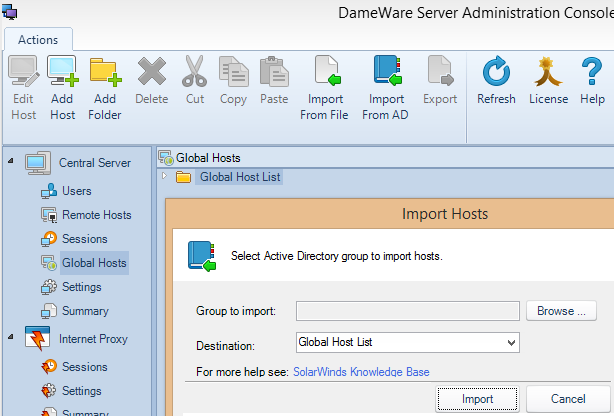Click the Import button
This screenshot has width=614, height=416.
[477, 399]
